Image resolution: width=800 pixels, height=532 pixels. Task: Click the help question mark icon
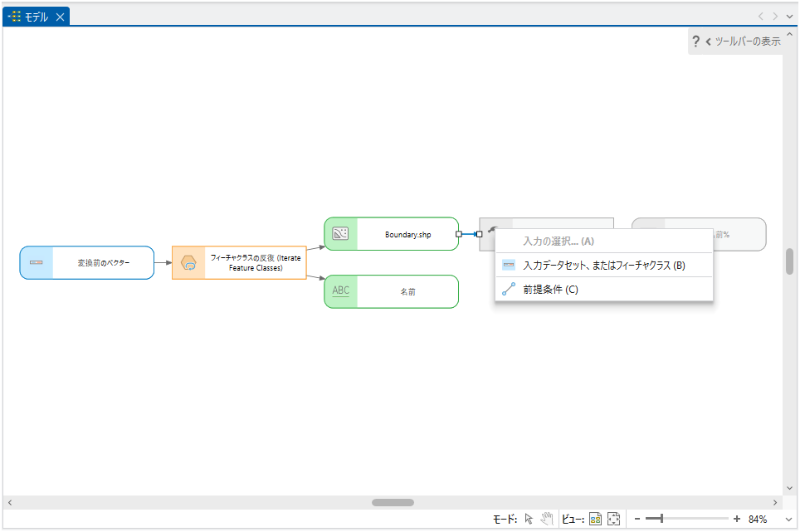click(x=695, y=41)
